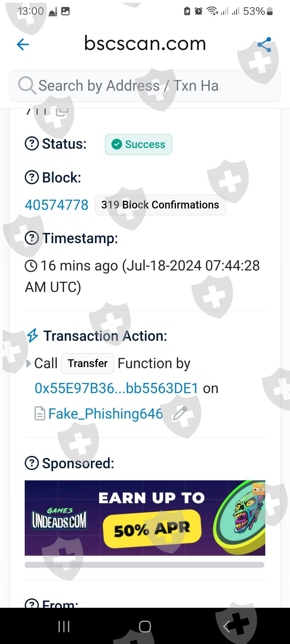Tap the Block help icon

pyautogui.click(x=32, y=178)
